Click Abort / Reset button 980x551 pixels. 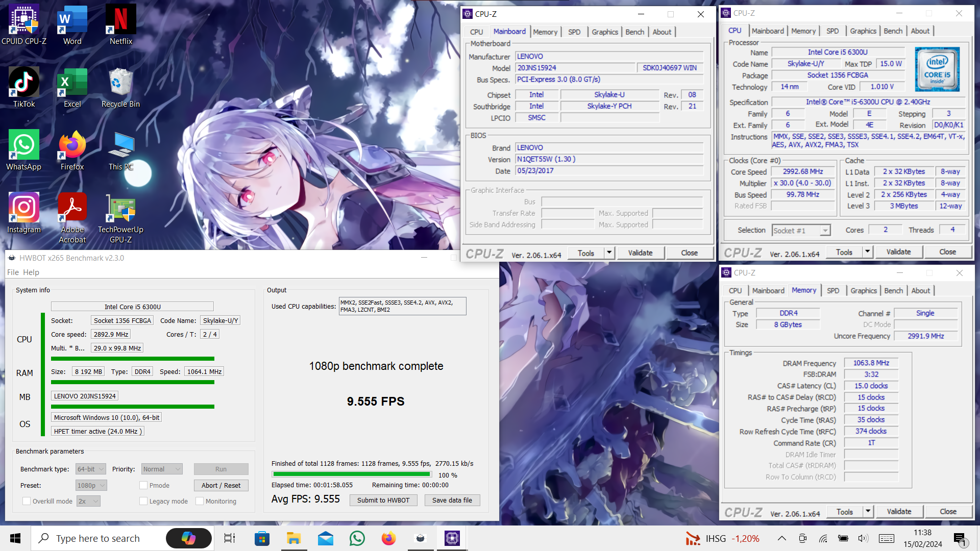coord(221,485)
